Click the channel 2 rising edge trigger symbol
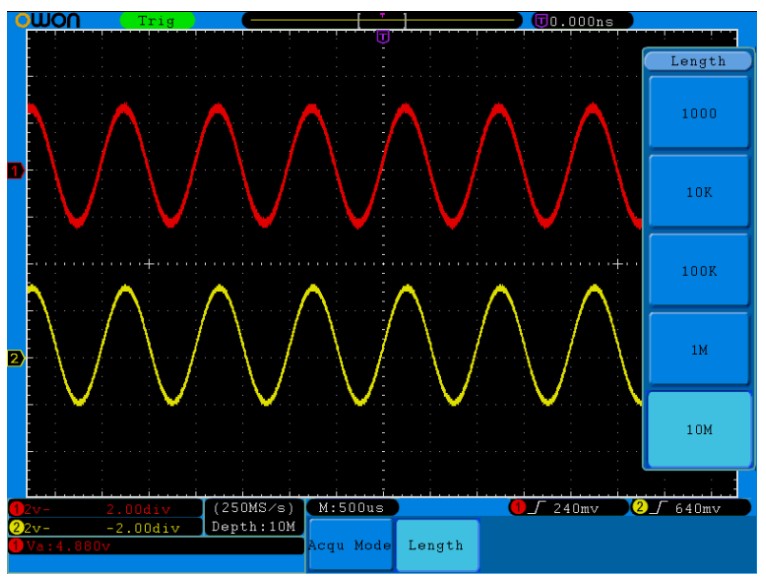766x583 pixels. coord(660,508)
